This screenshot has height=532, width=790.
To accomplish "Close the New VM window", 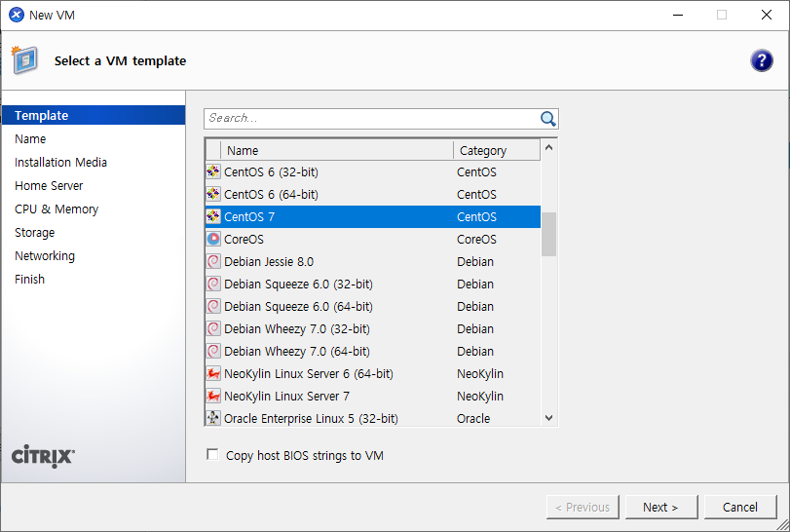I will pos(767,16).
